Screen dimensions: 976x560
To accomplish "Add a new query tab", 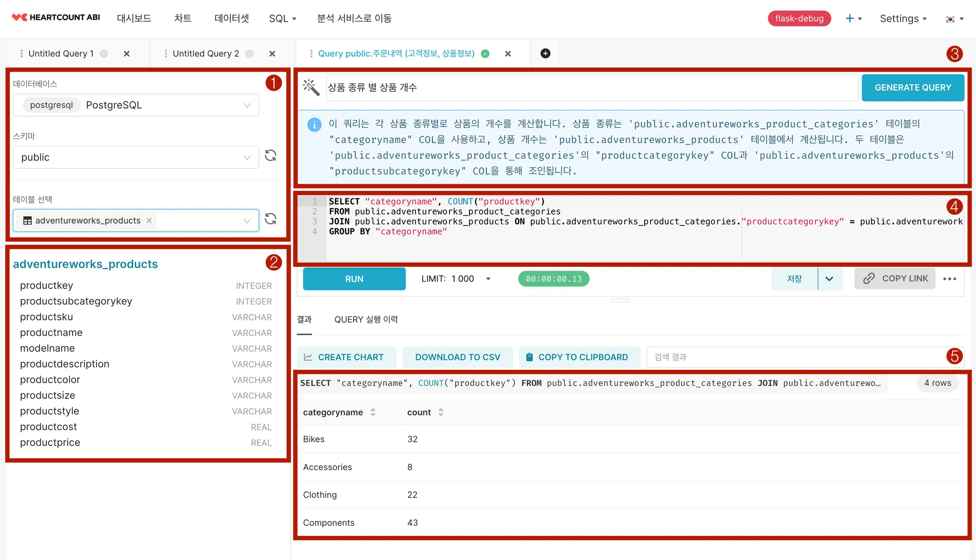I will click(x=545, y=53).
